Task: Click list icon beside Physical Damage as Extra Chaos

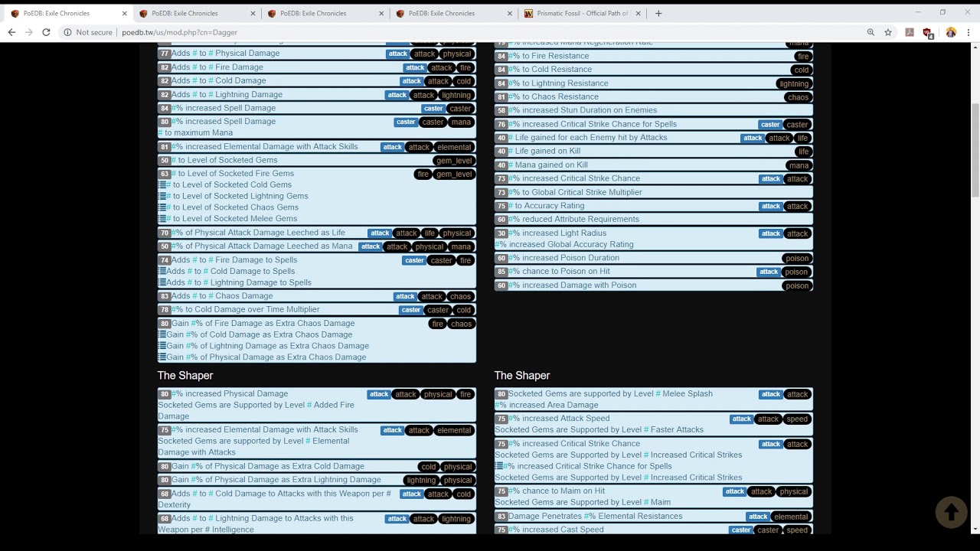Action: pos(162,357)
